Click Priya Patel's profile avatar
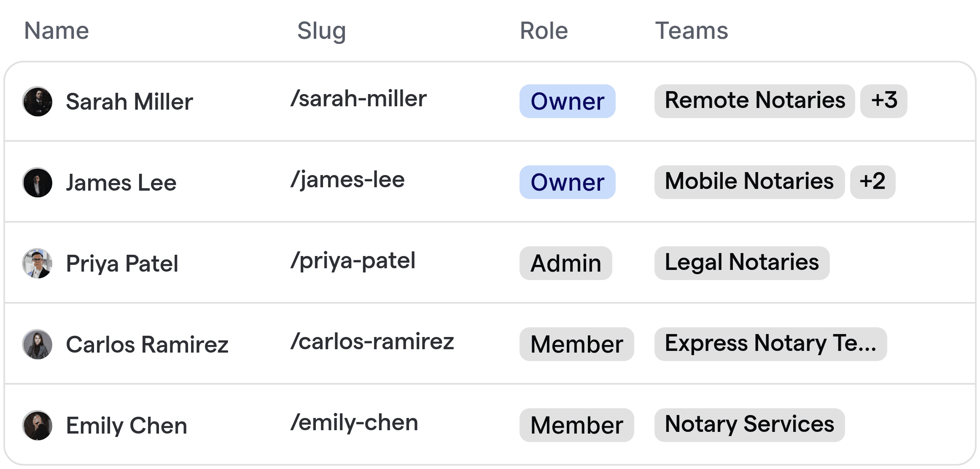Viewport: 980px width, 469px height. pyautogui.click(x=38, y=263)
